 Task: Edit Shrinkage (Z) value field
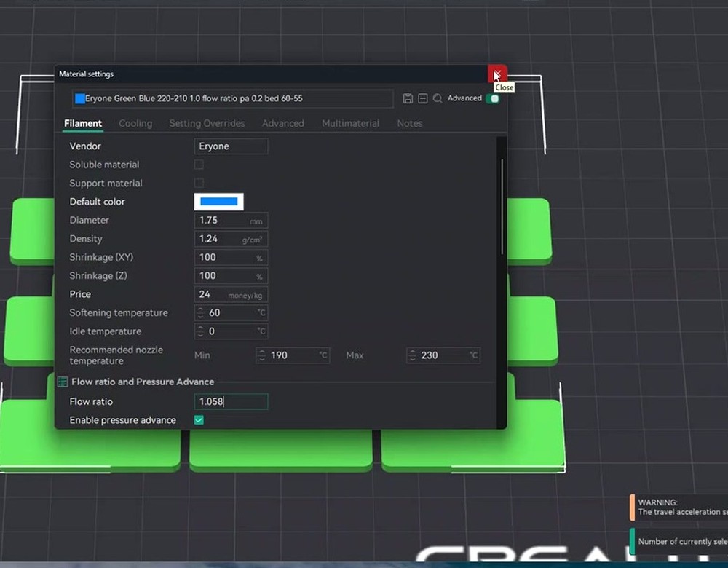231,276
